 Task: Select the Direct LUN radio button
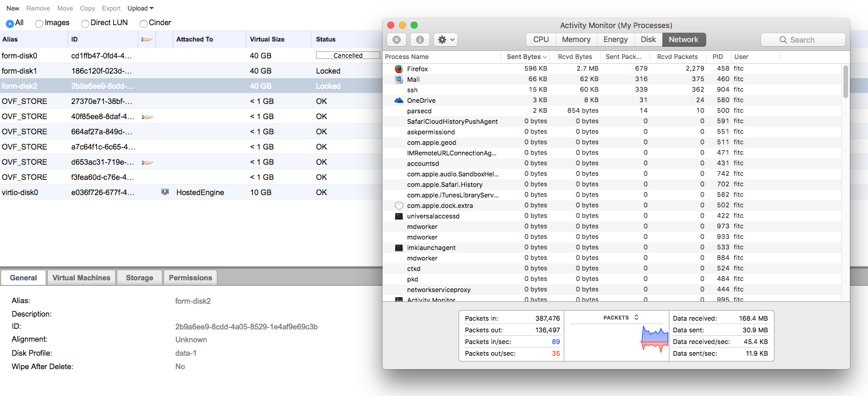pyautogui.click(x=85, y=23)
